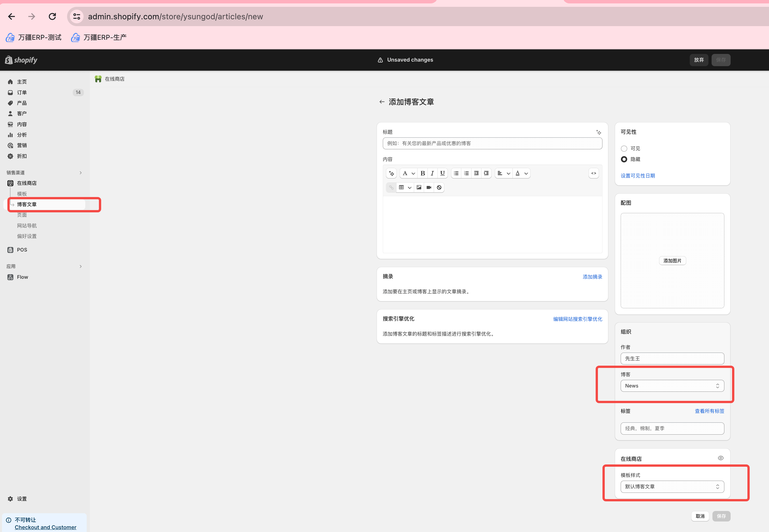The width and height of the screenshot is (769, 532).
Task: Go to 产品 in the sidebar
Action: (22, 103)
